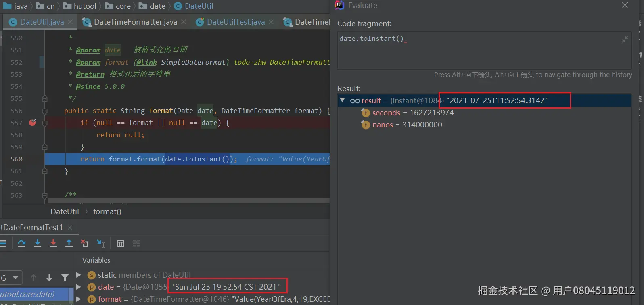Click the DateUtil class icon in breadcrumb
644x305 pixels.
178,6
